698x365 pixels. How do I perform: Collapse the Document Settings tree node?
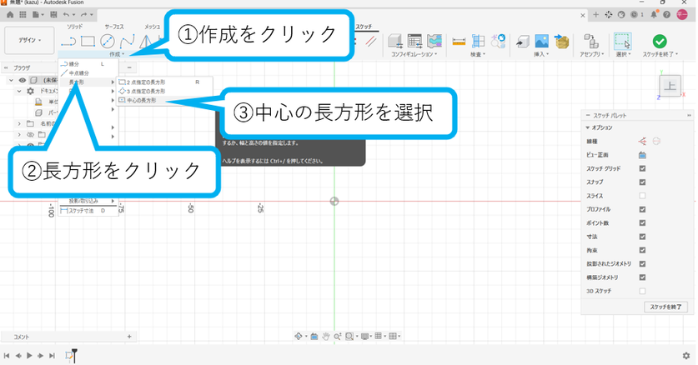tap(20, 91)
